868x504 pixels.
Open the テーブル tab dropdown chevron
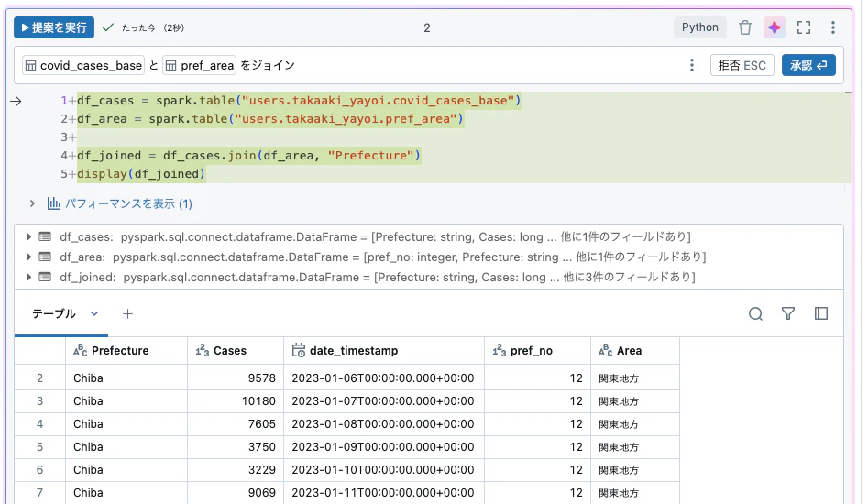(94, 313)
